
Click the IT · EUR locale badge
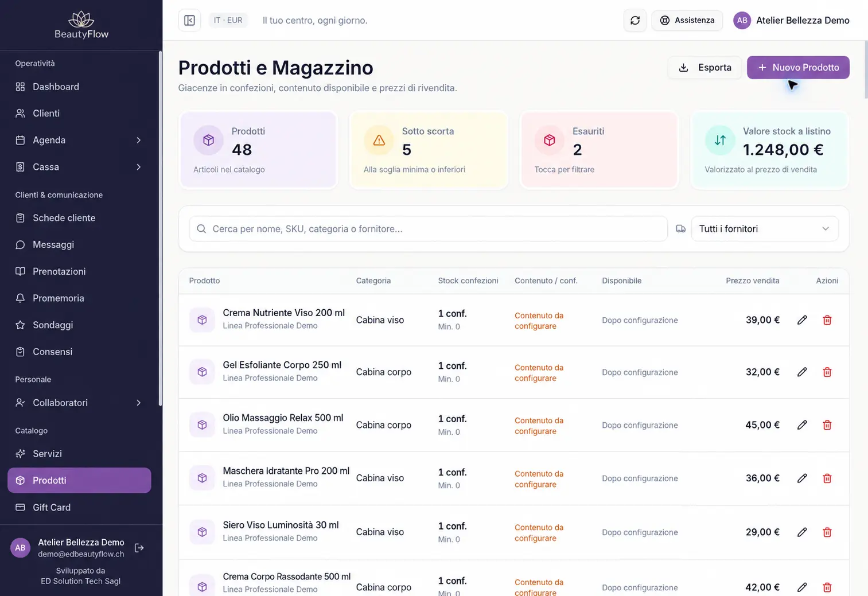coord(228,21)
